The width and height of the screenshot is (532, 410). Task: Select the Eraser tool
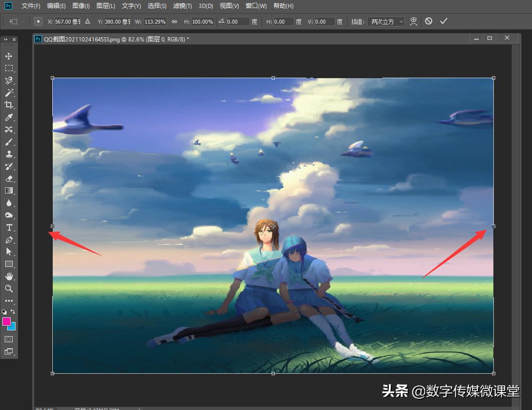(9, 179)
